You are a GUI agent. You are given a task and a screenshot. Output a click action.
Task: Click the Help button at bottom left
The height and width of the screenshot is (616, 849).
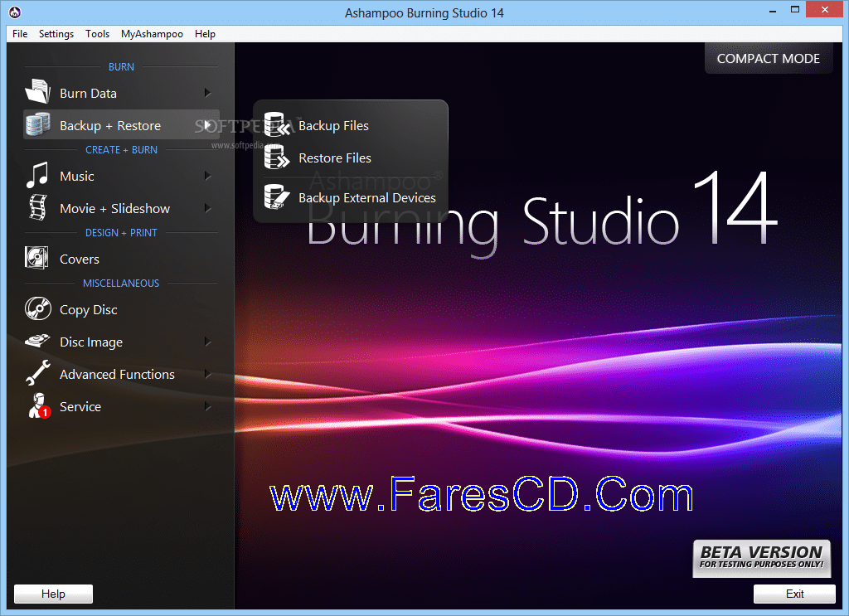point(53,594)
